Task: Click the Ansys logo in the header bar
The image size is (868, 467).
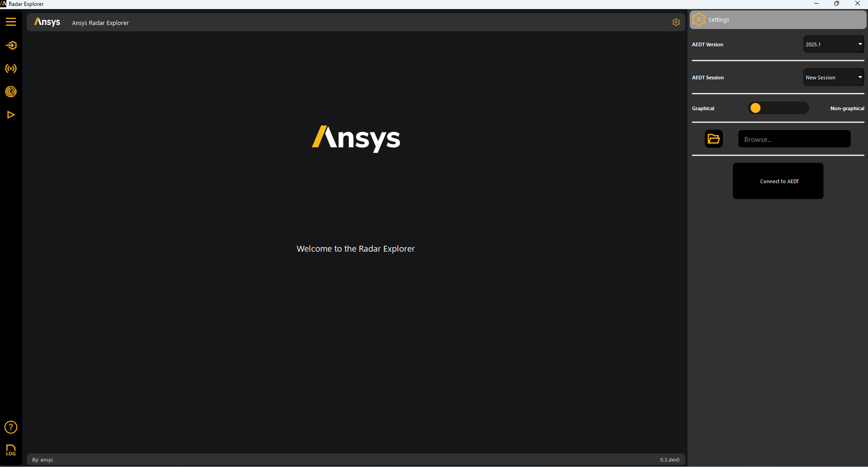Action: click(x=47, y=22)
